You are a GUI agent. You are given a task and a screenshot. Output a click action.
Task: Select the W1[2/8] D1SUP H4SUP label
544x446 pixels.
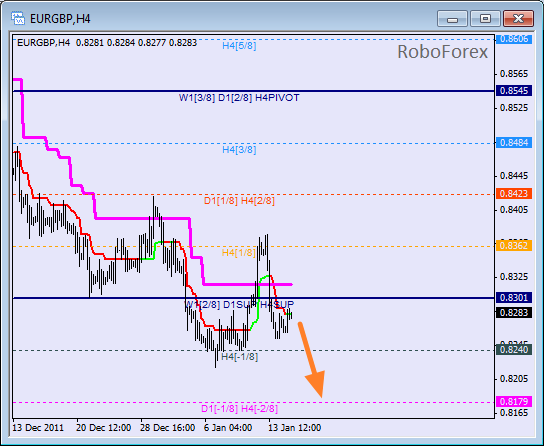[239, 305]
